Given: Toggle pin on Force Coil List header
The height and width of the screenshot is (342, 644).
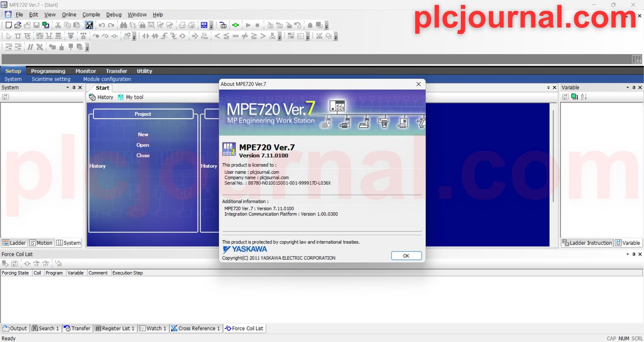Looking at the screenshot, I should click(634, 254).
